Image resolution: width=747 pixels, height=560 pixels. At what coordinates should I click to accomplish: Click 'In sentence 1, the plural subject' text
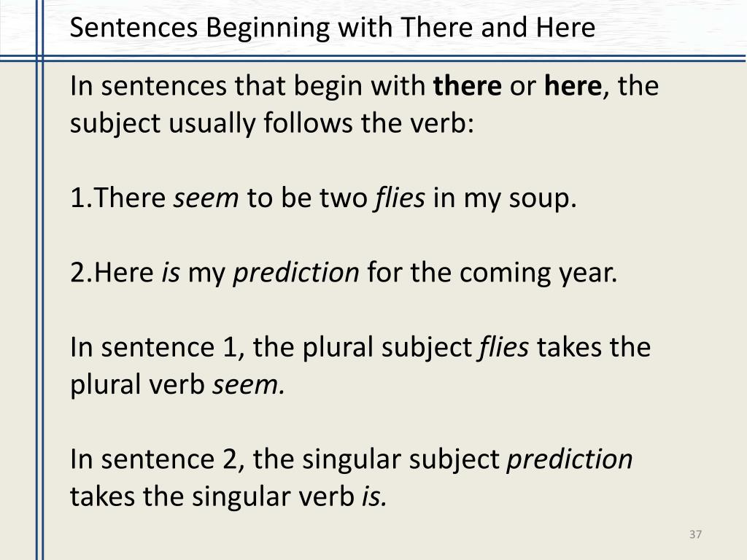click(271, 348)
